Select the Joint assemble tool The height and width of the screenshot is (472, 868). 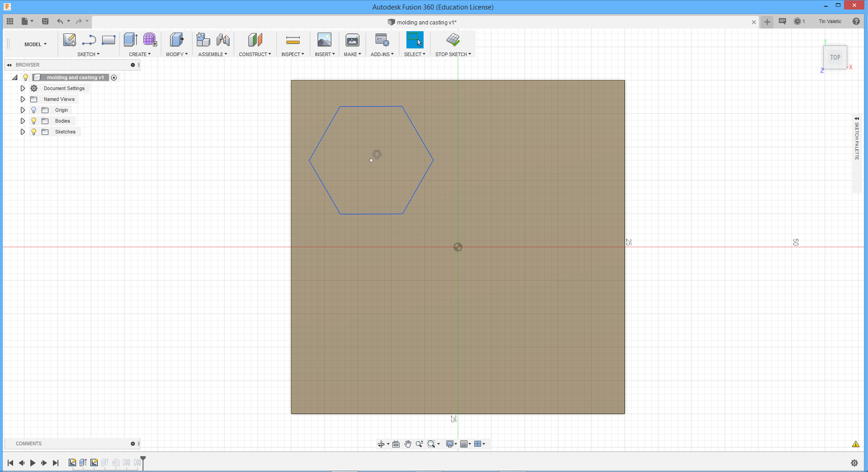[x=223, y=40]
